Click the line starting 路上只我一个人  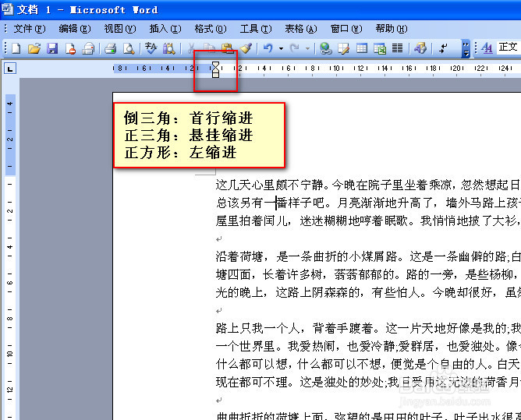point(368,328)
